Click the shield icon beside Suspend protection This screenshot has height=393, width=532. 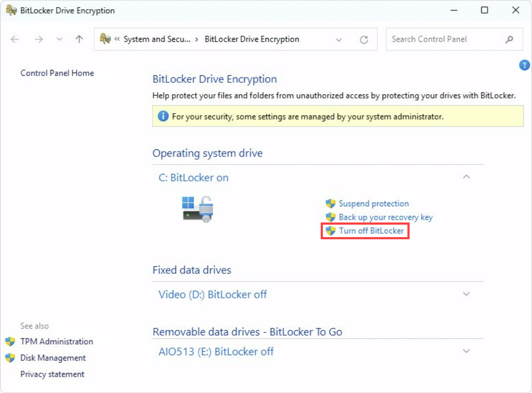point(329,204)
